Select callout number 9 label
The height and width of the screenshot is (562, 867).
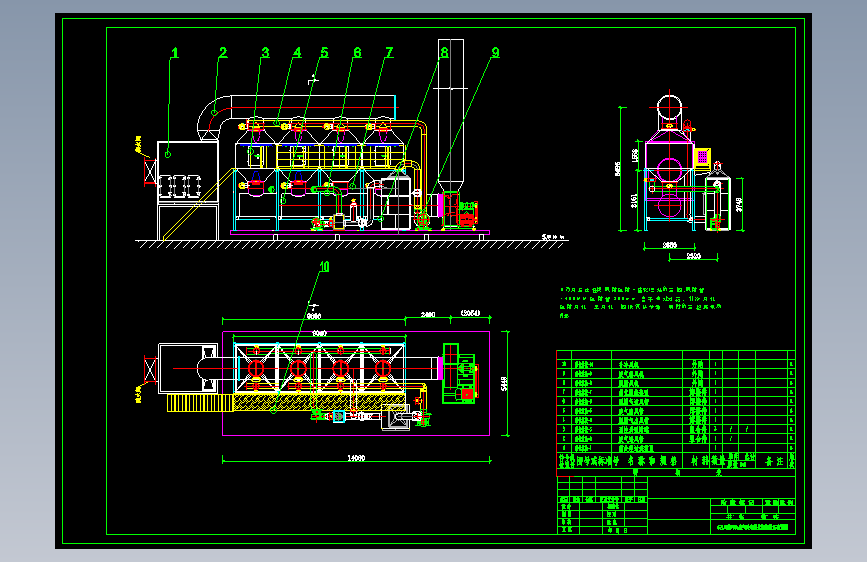tap(495, 53)
